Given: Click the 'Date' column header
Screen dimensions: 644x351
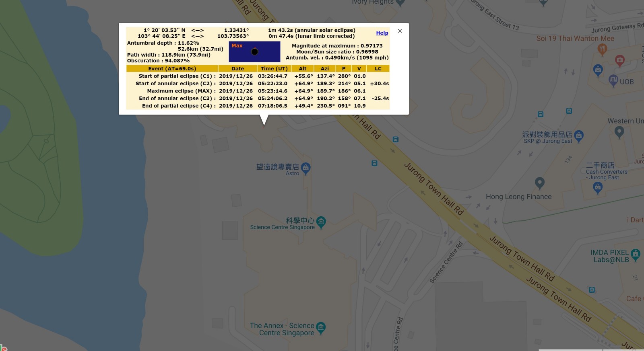Looking at the screenshot, I should (x=237, y=69).
